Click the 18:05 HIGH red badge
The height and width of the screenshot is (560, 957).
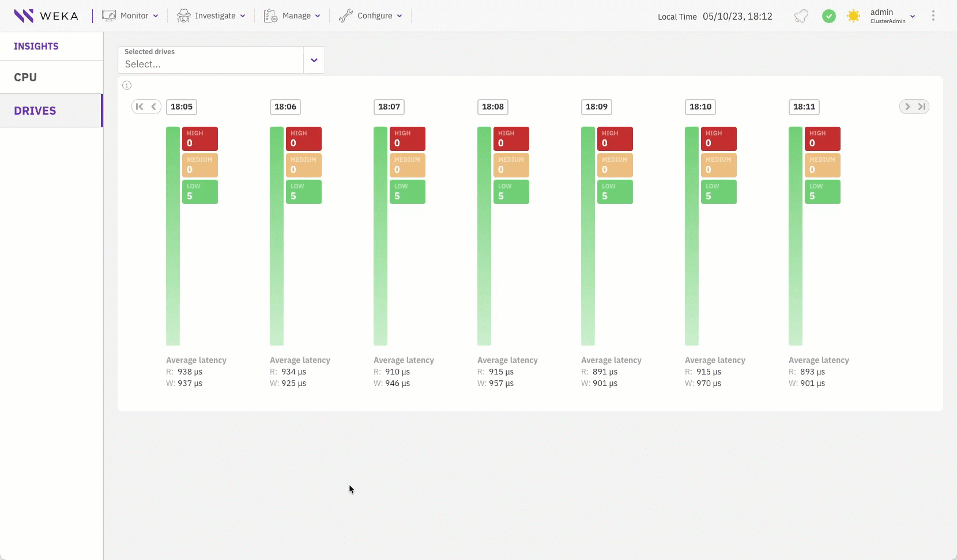point(200,138)
